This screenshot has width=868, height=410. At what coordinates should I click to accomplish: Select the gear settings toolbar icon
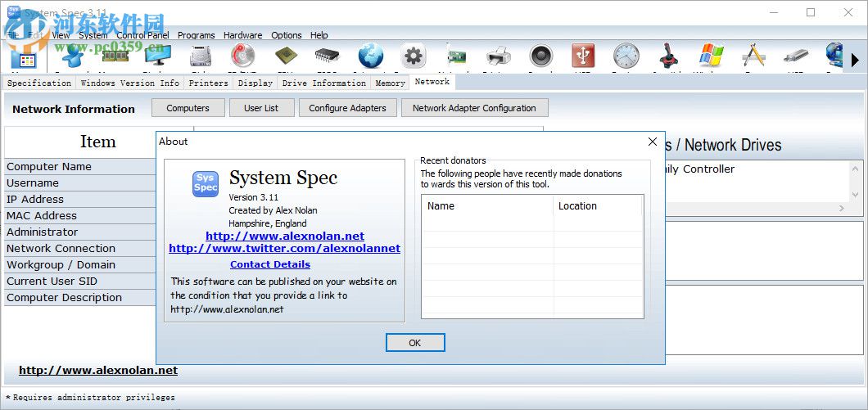click(413, 56)
